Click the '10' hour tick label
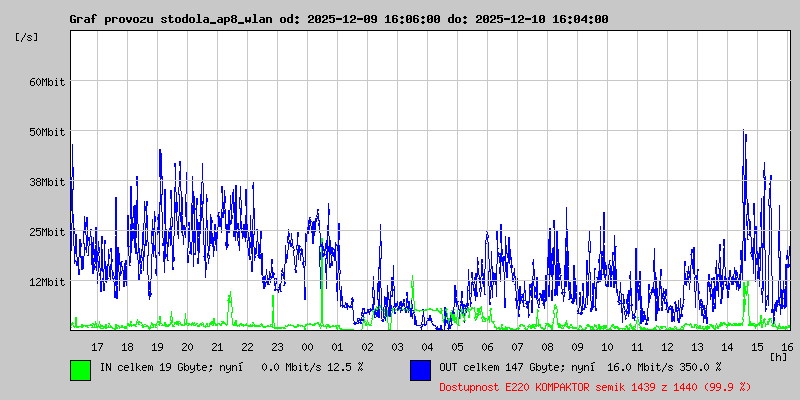 pyautogui.click(x=607, y=347)
